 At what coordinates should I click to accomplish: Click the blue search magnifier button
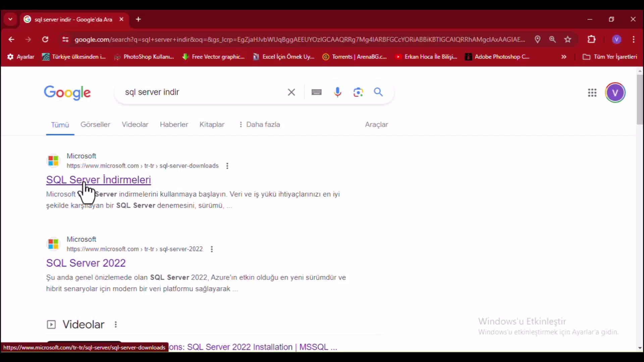click(378, 92)
